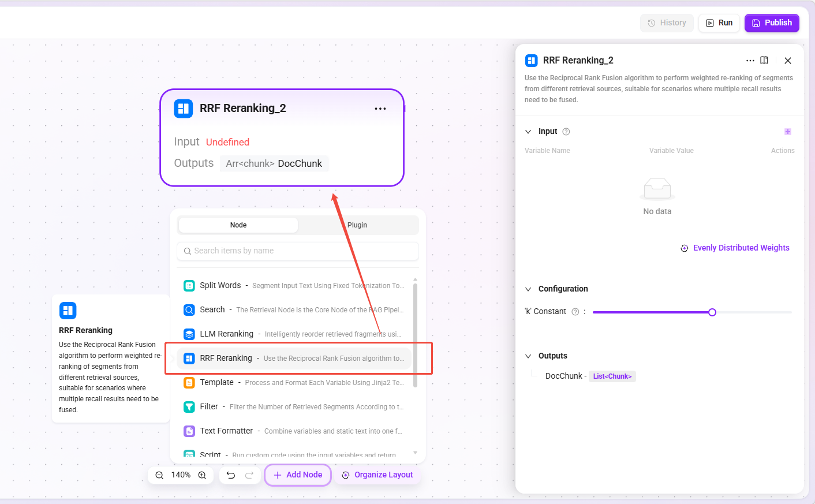The image size is (815, 504).
Task: Undo the last canvas action
Action: click(x=231, y=475)
